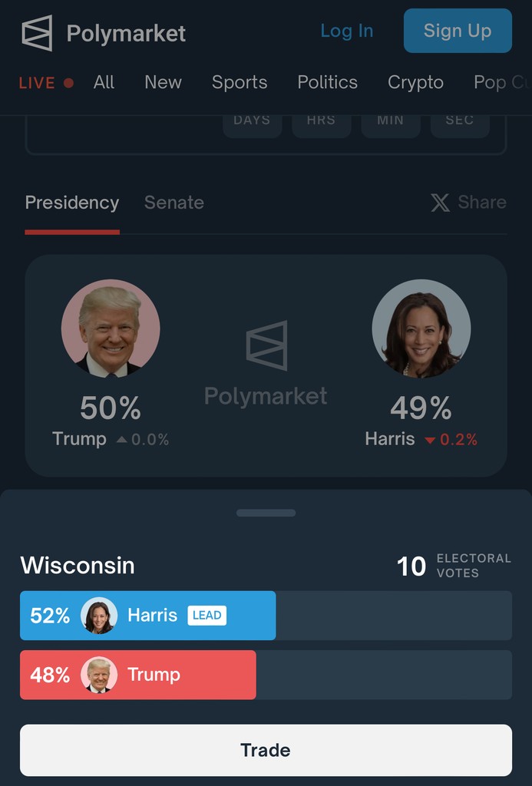Screen dimensions: 532x786
Task: Click the X share icon
Action: click(440, 203)
